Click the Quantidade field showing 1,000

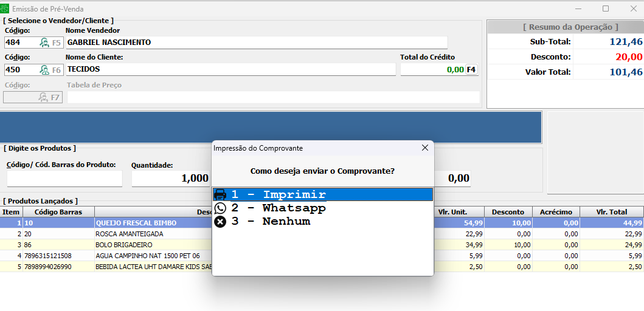click(x=170, y=179)
